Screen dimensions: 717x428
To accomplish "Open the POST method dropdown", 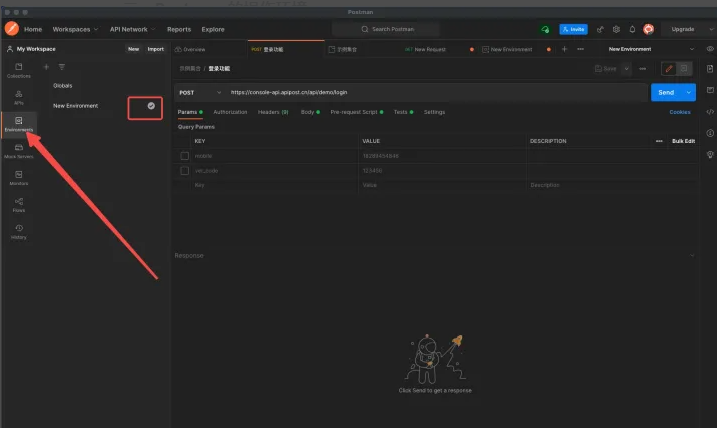I will [x=200, y=92].
